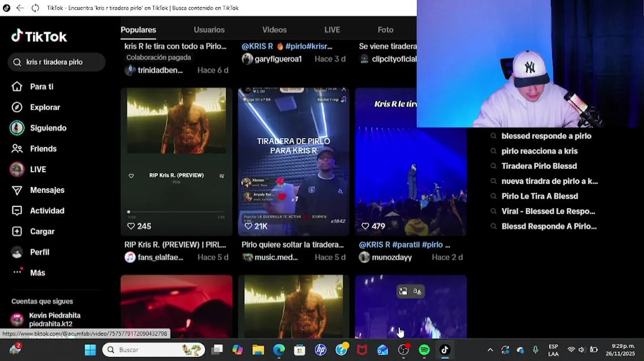Click the microphone tray icon

535,349
